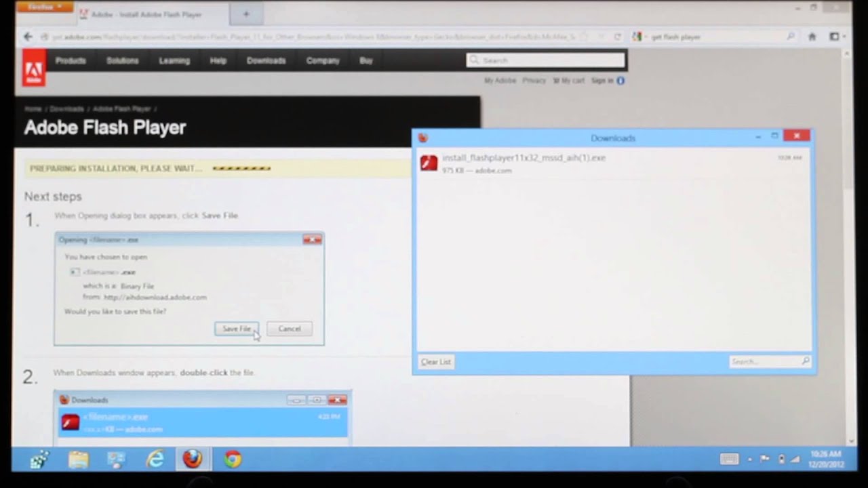Open the Firefox home page icon
The width and height of the screenshot is (868, 488).
(812, 37)
